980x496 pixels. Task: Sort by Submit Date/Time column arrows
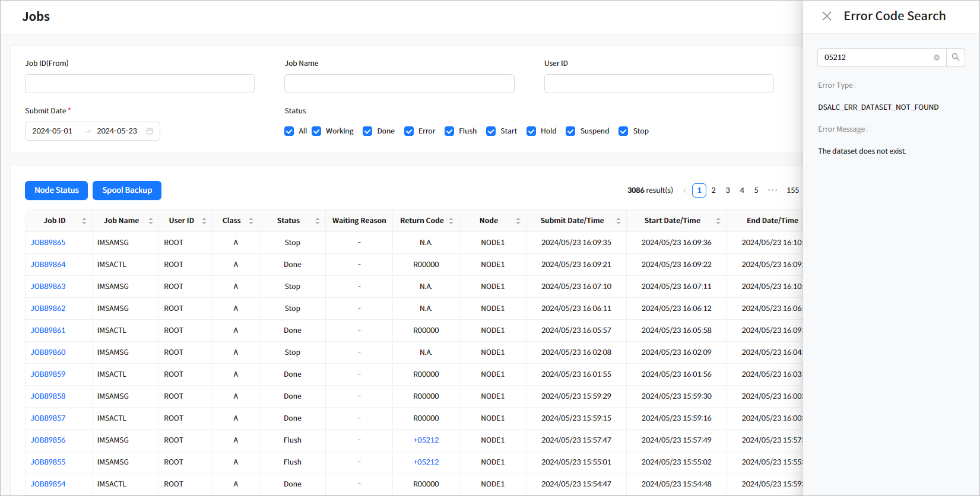coord(618,221)
